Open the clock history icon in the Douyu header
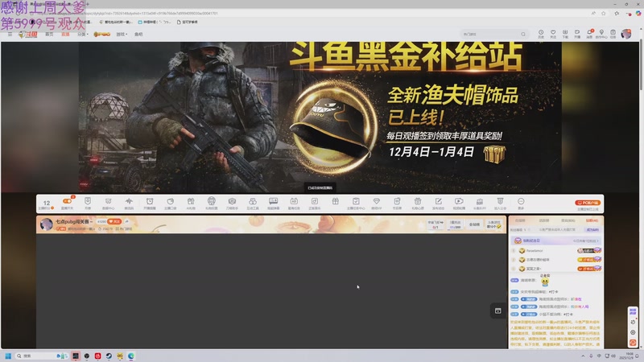Image resolution: width=644 pixels, height=362 pixels. click(x=541, y=32)
